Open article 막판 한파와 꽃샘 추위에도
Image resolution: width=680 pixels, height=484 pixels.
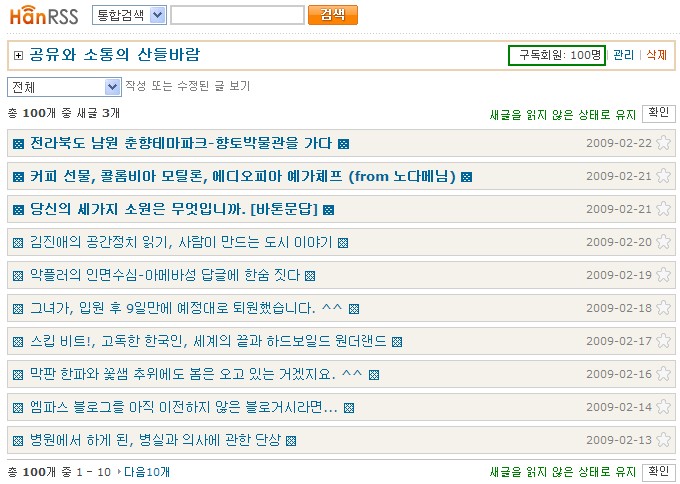click(196, 374)
